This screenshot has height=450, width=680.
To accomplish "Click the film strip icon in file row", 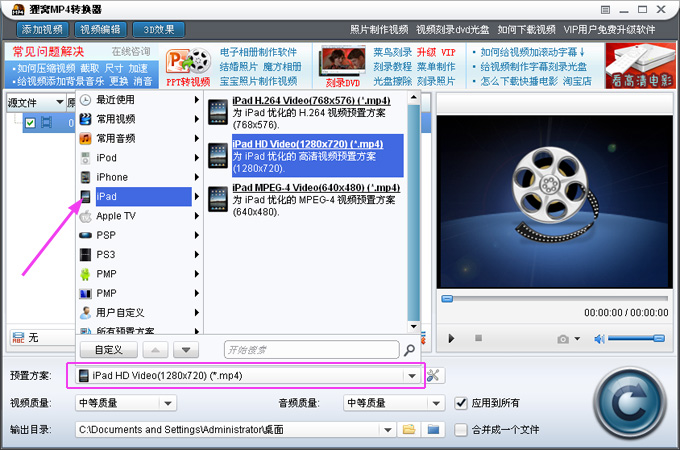I will point(46,123).
